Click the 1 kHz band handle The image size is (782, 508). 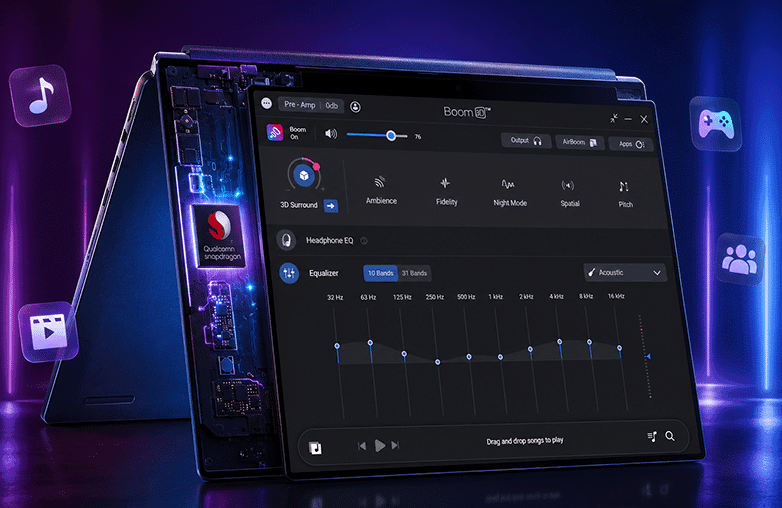pyautogui.click(x=500, y=357)
